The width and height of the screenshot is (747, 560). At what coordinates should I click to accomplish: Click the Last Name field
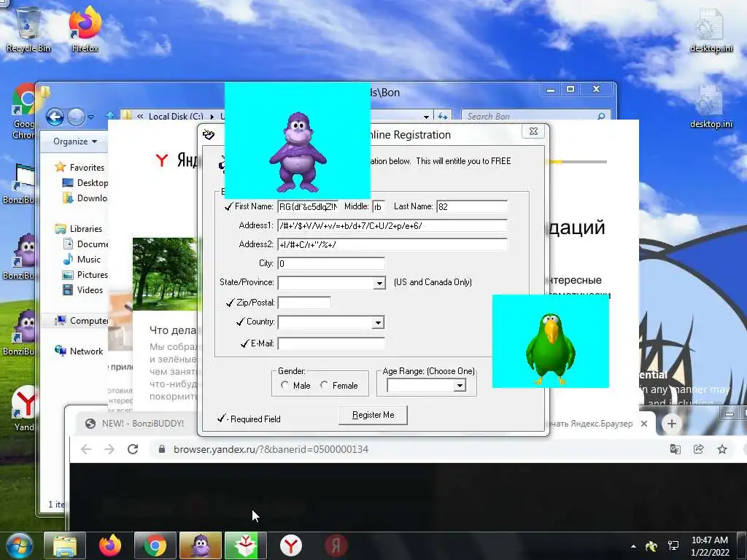pyautogui.click(x=472, y=206)
